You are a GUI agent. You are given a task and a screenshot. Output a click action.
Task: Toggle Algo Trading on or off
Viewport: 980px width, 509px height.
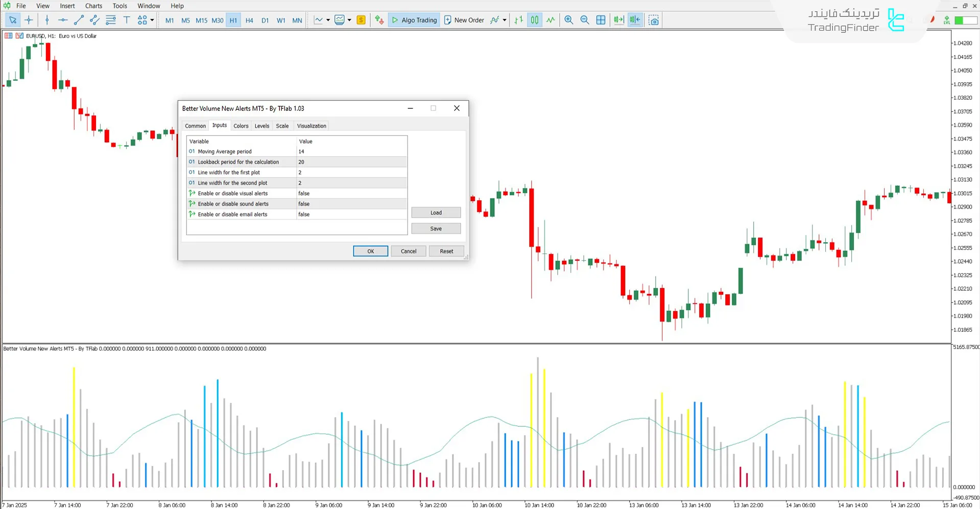[x=414, y=20]
